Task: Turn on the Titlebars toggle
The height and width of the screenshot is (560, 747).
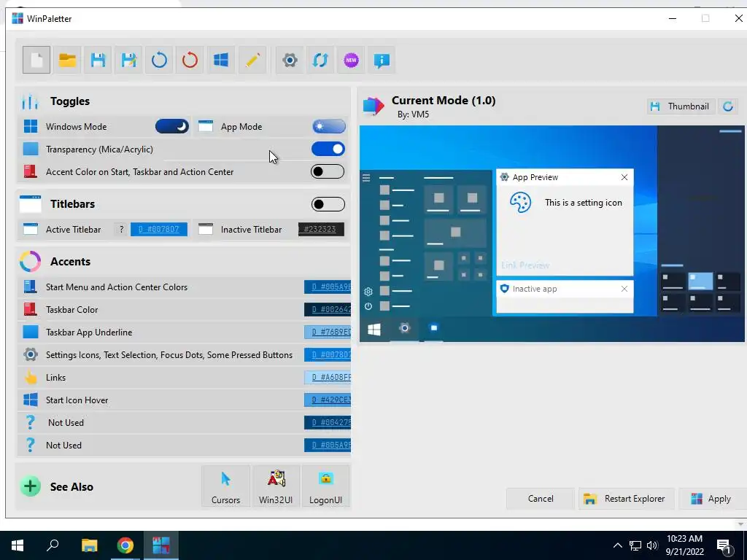Action: pyautogui.click(x=328, y=204)
